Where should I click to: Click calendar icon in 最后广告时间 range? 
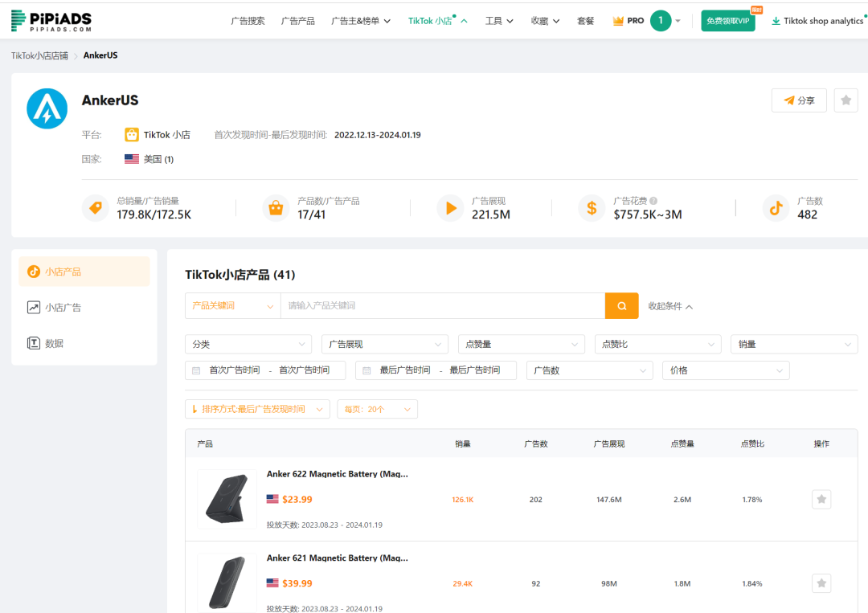tap(366, 370)
